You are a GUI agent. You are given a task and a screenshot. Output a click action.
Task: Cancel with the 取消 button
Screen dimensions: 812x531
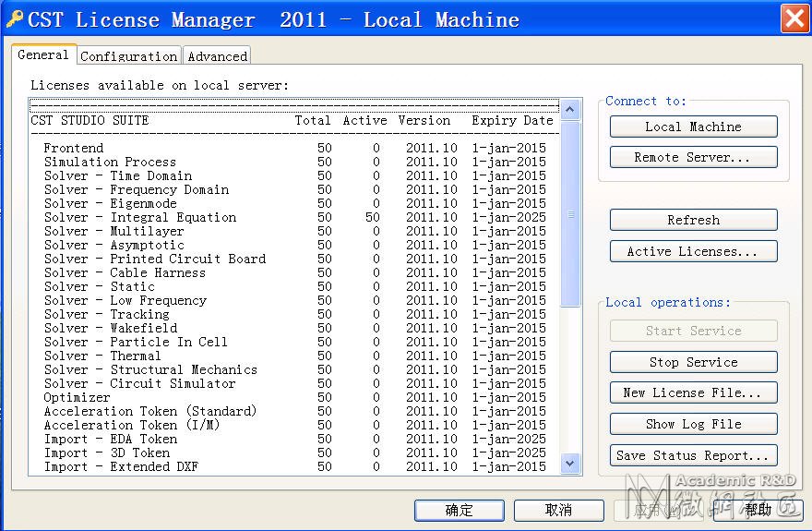coord(559,511)
